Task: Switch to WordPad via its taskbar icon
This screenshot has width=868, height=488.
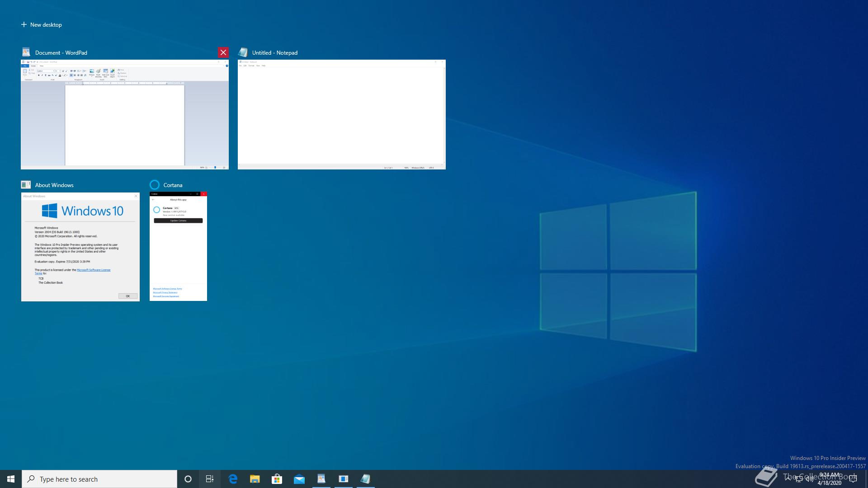Action: pyautogui.click(x=321, y=479)
